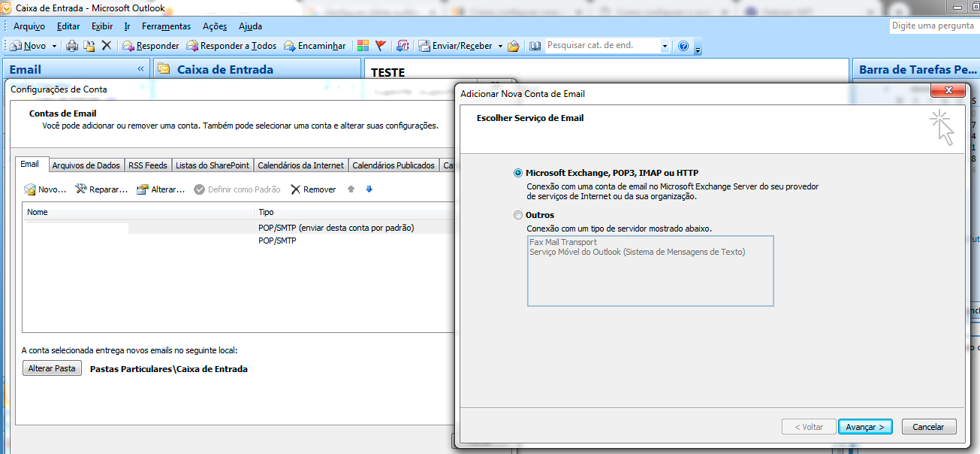Click the Follow Up flag icon

tap(381, 46)
